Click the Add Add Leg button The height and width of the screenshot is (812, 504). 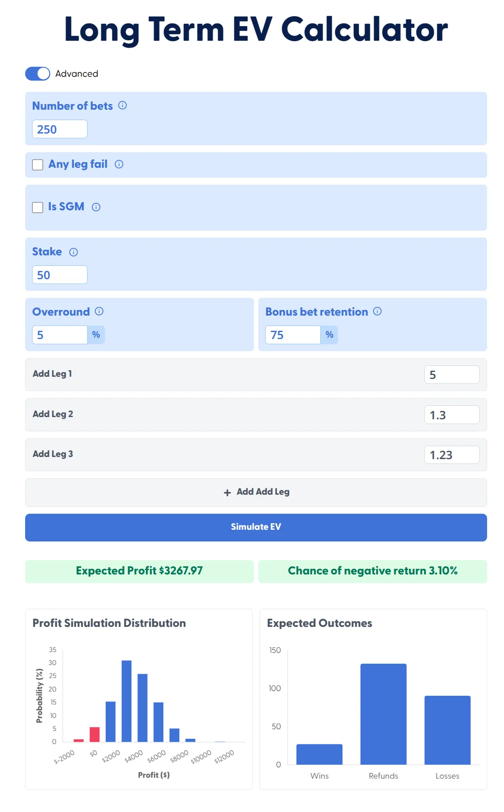(256, 492)
